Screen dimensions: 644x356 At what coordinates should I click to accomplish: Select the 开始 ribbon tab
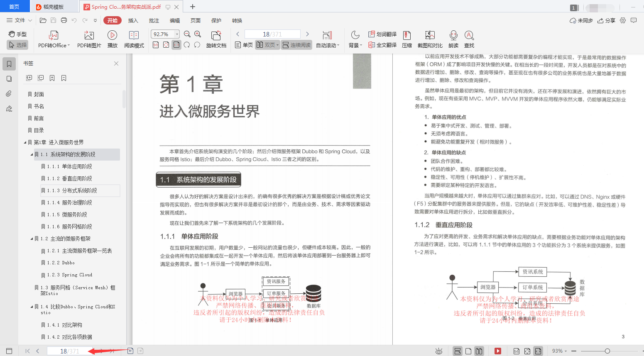[x=113, y=20]
